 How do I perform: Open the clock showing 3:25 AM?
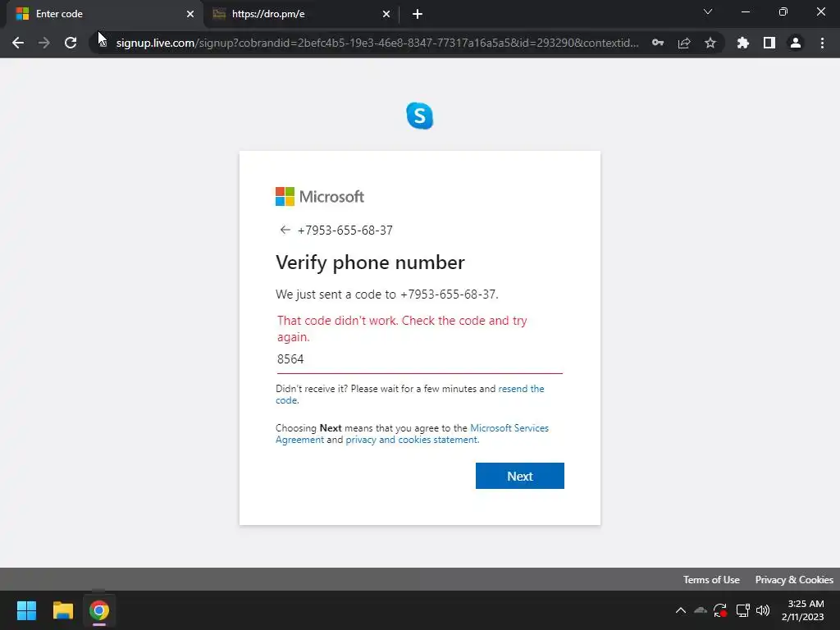point(803,610)
